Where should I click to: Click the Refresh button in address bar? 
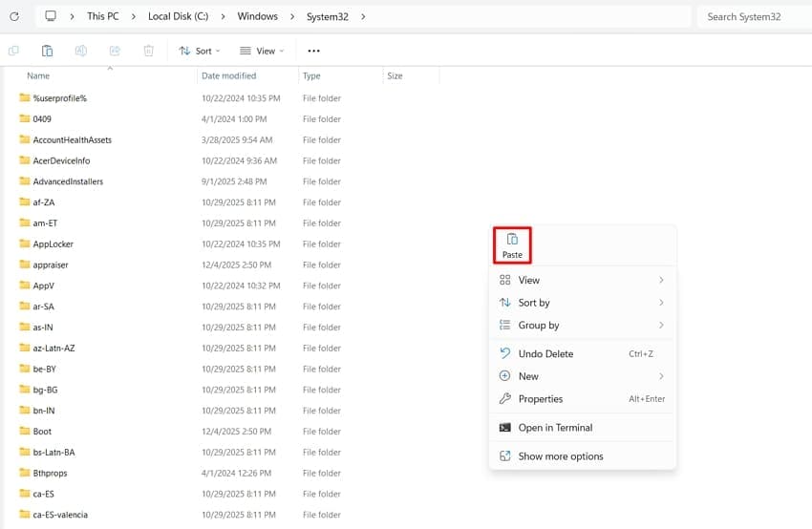point(14,16)
